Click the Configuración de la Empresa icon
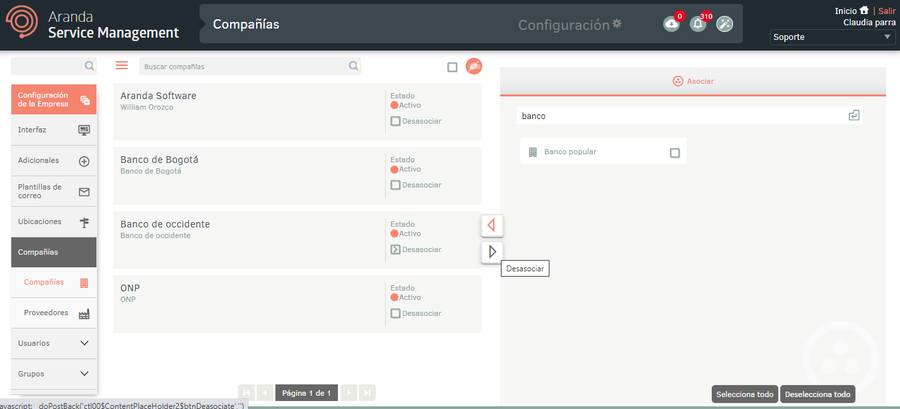 pyautogui.click(x=85, y=100)
